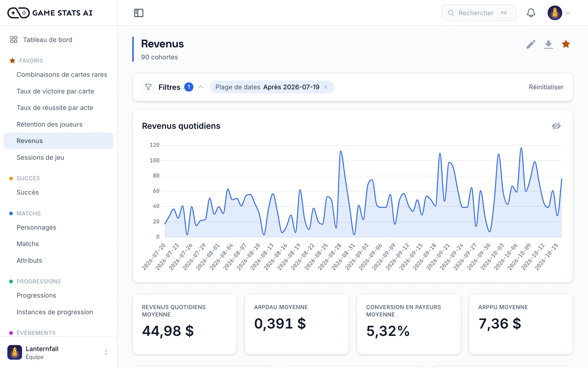Click the pencil edit icon for Revenus
Screen dimensions: 588x368
click(x=531, y=44)
